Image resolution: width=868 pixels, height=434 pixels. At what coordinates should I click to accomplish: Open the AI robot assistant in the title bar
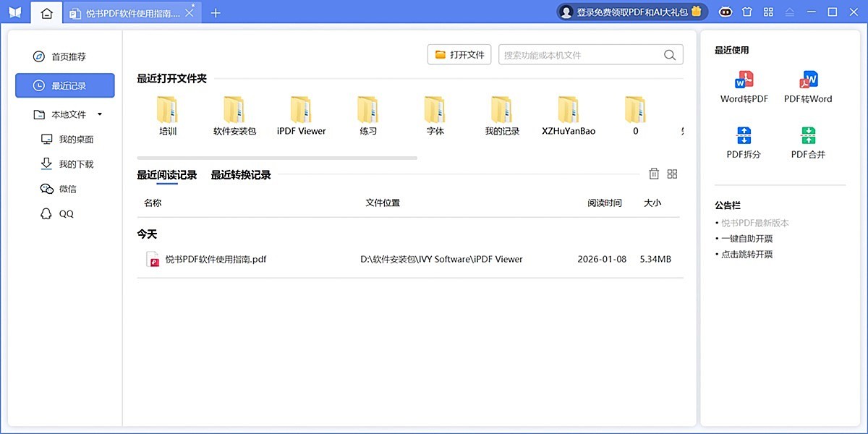coord(725,12)
